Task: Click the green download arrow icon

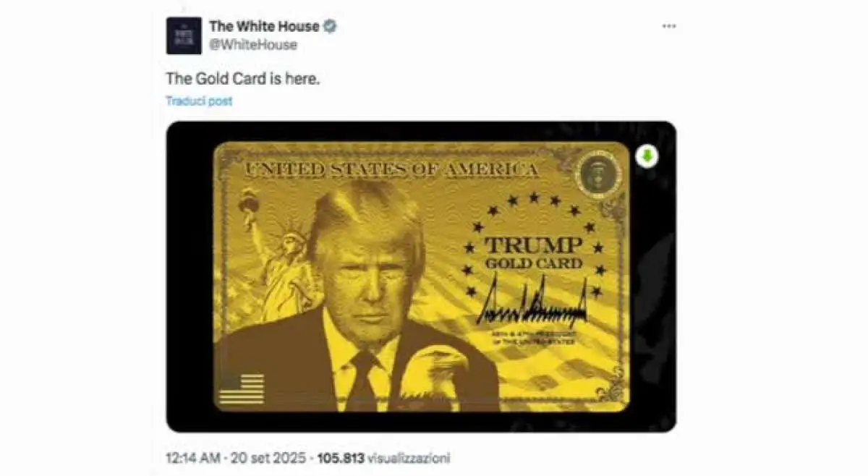Action: click(x=647, y=157)
